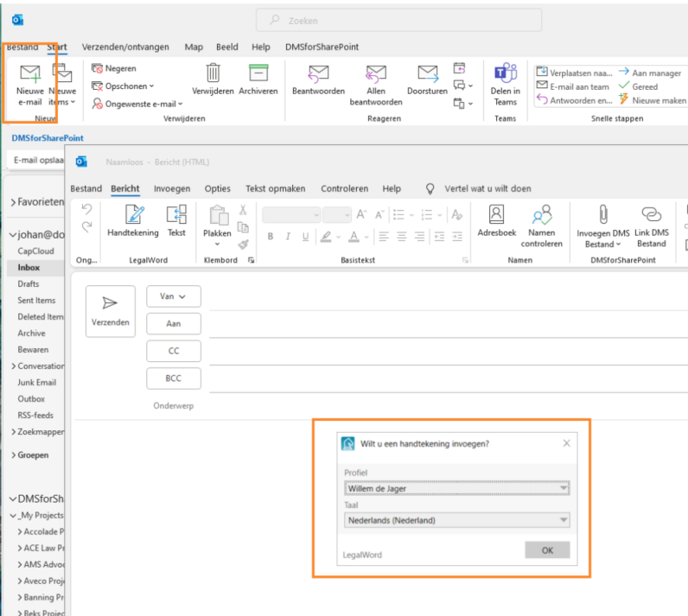Open the Invoegen tab in message window
The height and width of the screenshot is (616, 688).
(172, 188)
